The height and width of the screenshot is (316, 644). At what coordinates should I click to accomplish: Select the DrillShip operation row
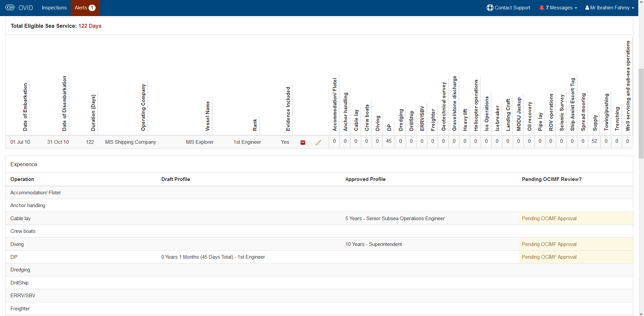(x=319, y=283)
